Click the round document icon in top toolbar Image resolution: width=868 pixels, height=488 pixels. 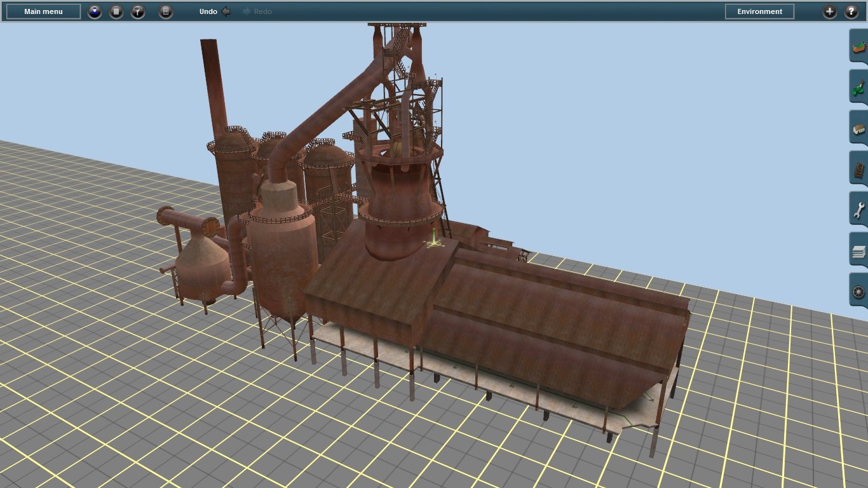point(116,11)
